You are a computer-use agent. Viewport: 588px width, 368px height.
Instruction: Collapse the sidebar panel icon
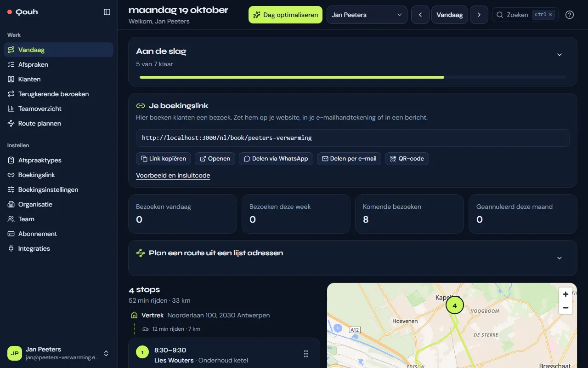107,12
